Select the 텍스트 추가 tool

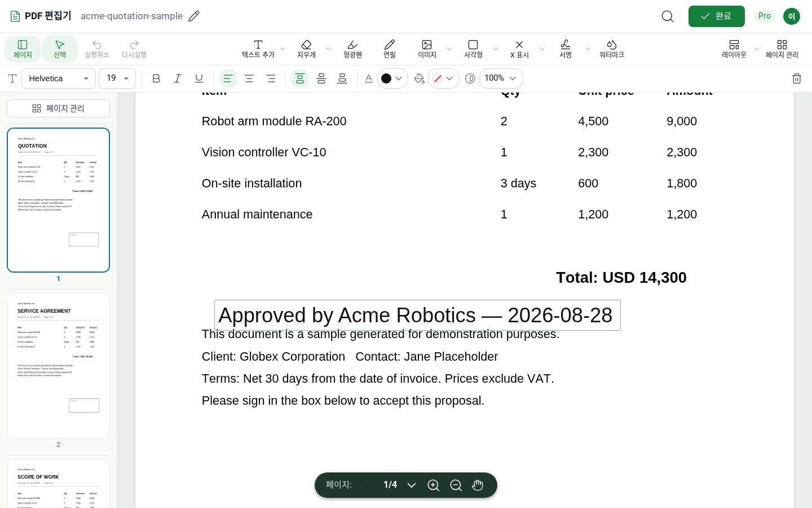pos(258,49)
